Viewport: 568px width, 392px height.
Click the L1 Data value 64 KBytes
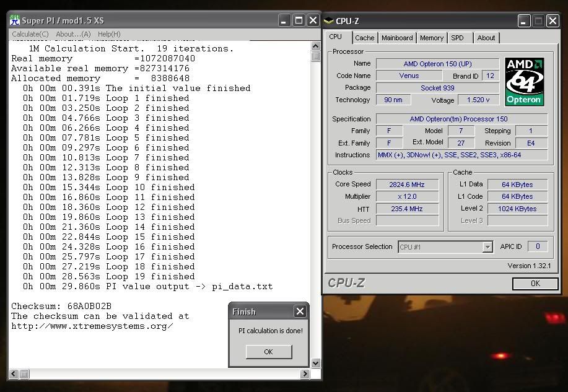pyautogui.click(x=517, y=185)
